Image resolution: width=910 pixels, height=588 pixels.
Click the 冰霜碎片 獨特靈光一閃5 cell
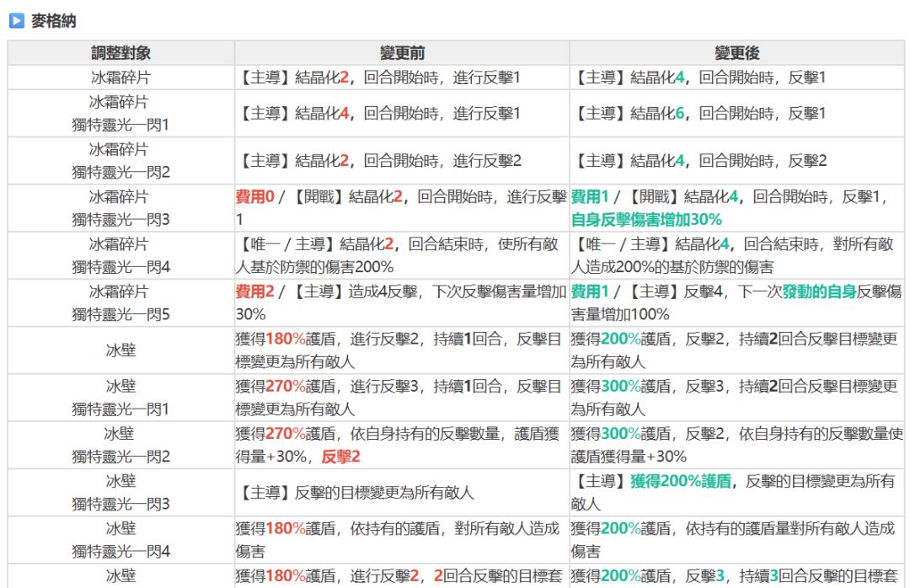tap(120, 303)
